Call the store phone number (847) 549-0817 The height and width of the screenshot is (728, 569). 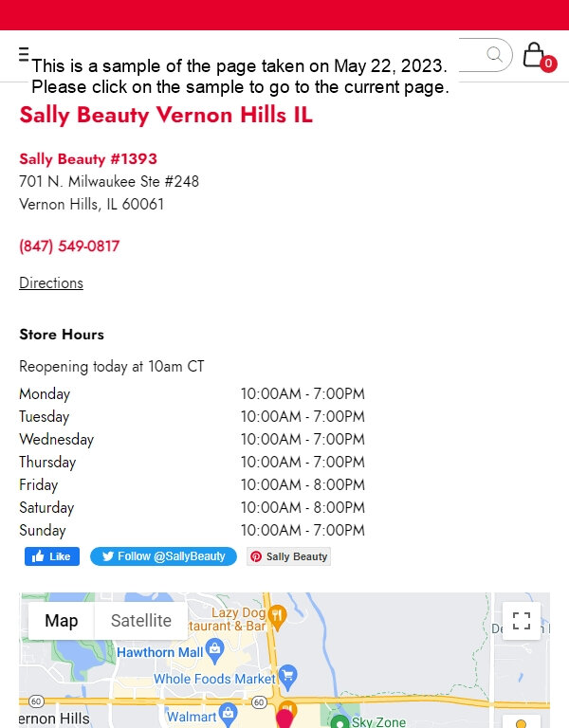point(69,246)
